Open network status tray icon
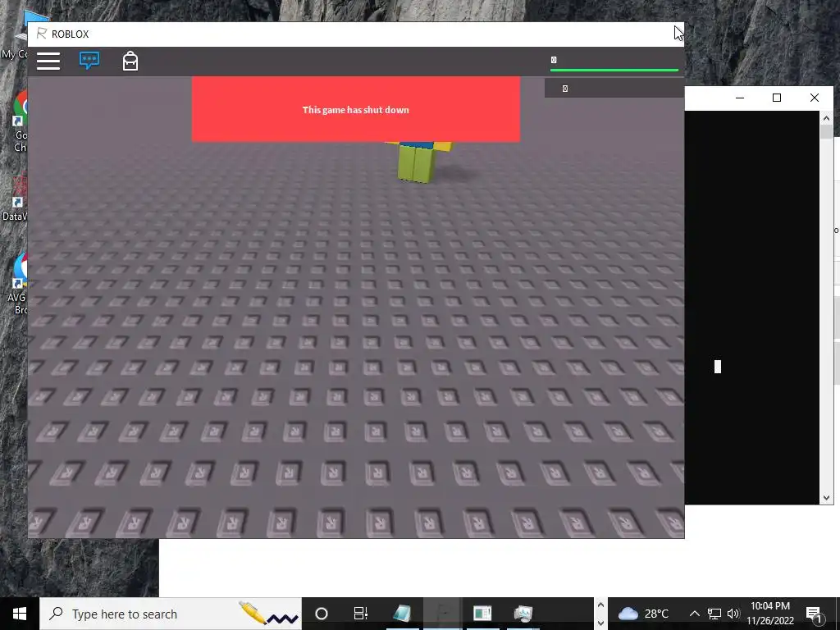The image size is (840, 630). pos(714,614)
